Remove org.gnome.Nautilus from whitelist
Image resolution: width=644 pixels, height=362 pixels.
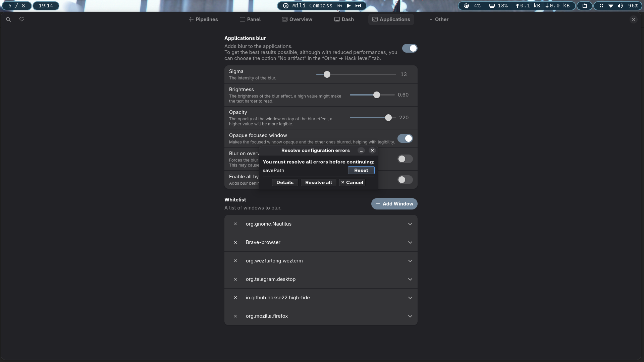[235, 224]
